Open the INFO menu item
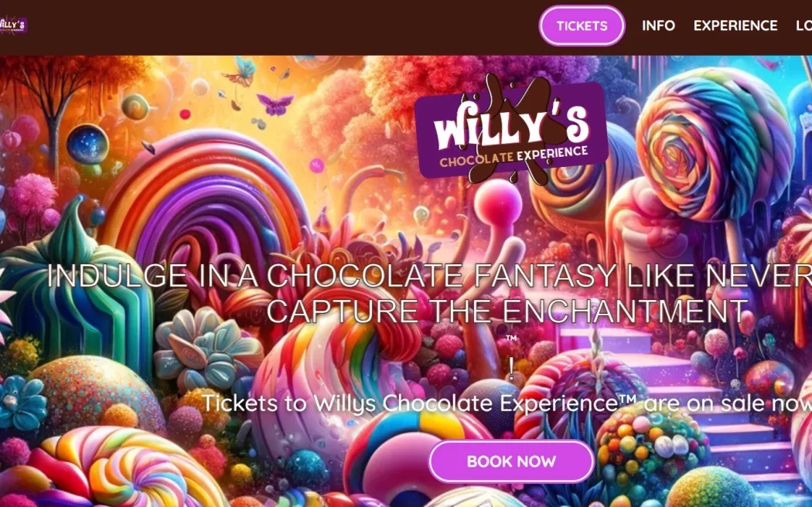This screenshot has height=507, width=812. (x=658, y=26)
